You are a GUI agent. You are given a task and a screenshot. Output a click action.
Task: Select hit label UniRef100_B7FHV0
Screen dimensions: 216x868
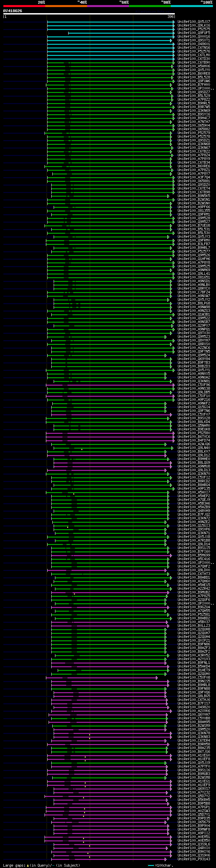coord(194,85)
